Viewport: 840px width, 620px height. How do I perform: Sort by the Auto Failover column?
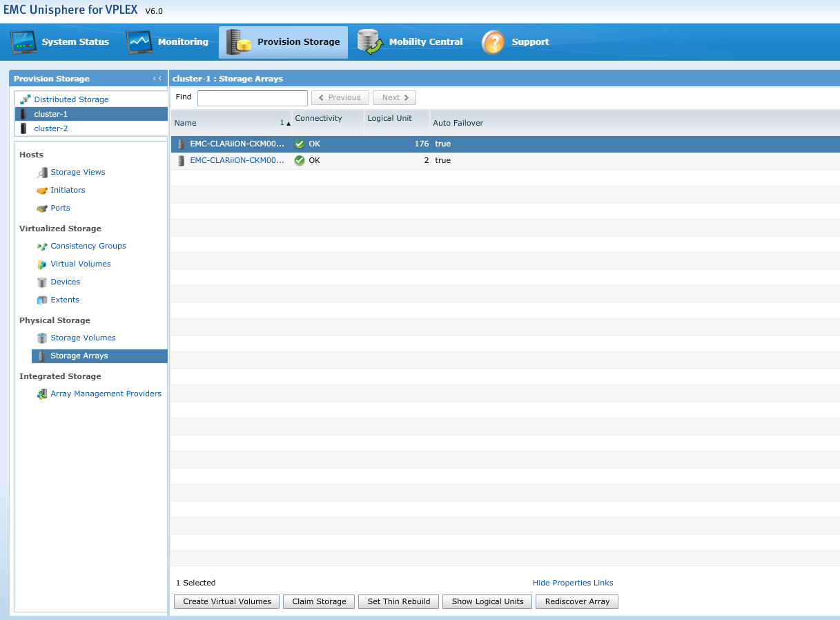point(634,123)
